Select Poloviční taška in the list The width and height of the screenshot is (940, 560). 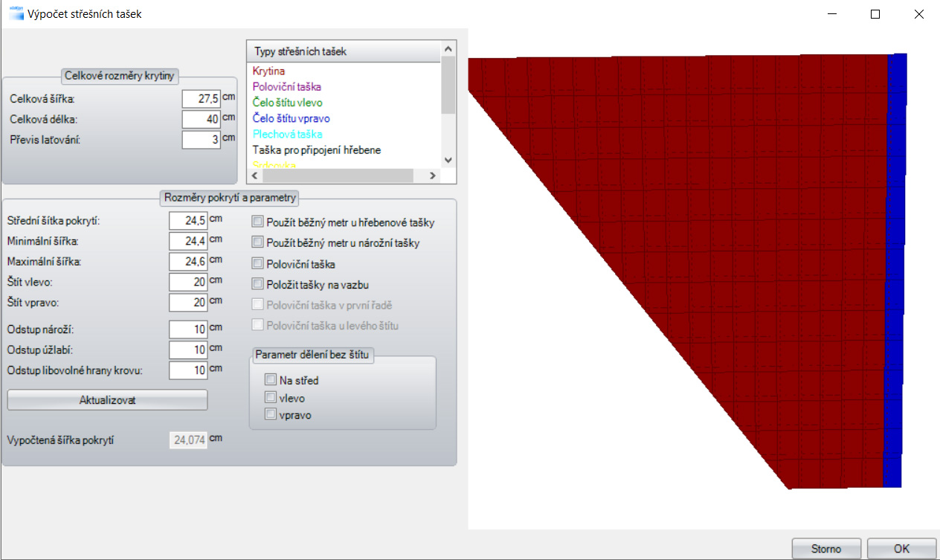coord(287,86)
